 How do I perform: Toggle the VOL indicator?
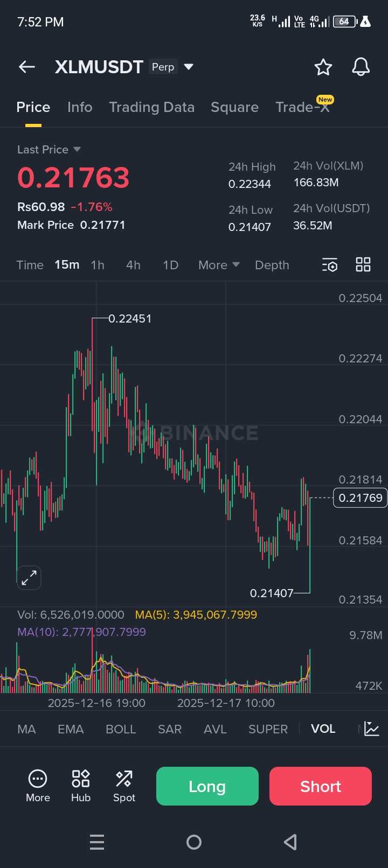pyautogui.click(x=323, y=729)
